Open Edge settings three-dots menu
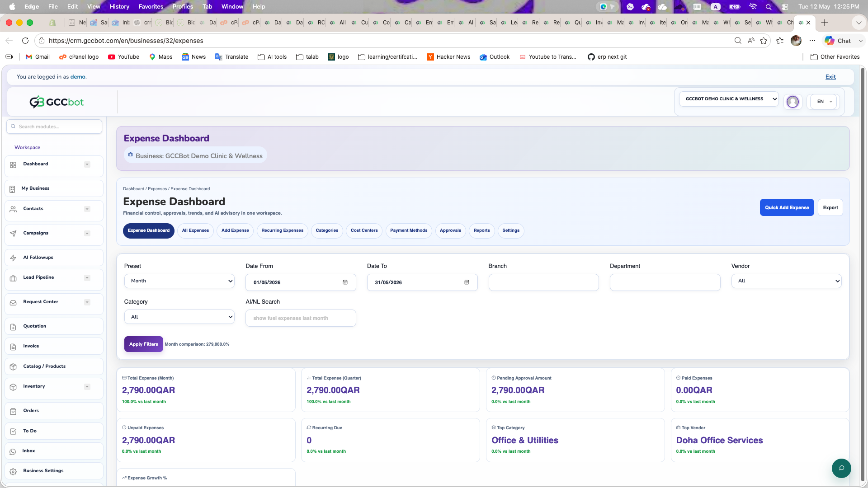This screenshot has height=488, width=868. point(812,41)
